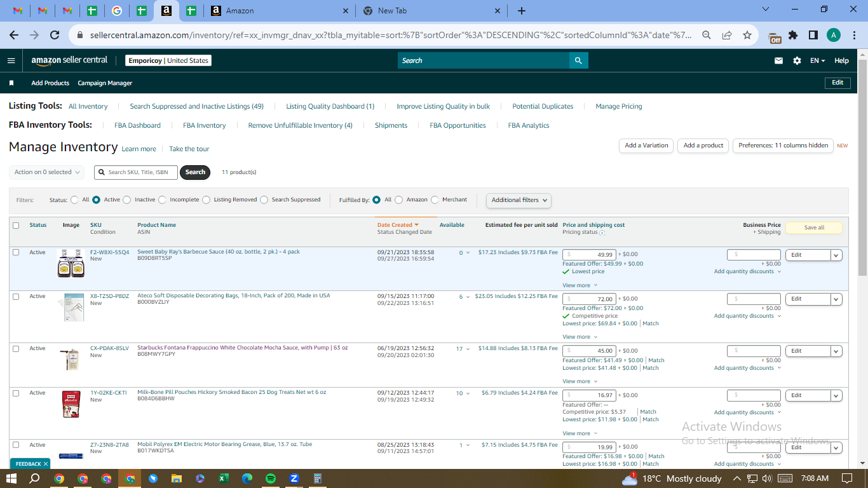Click the extension icon labeled Off
This screenshot has width=868, height=488.
[775, 37]
